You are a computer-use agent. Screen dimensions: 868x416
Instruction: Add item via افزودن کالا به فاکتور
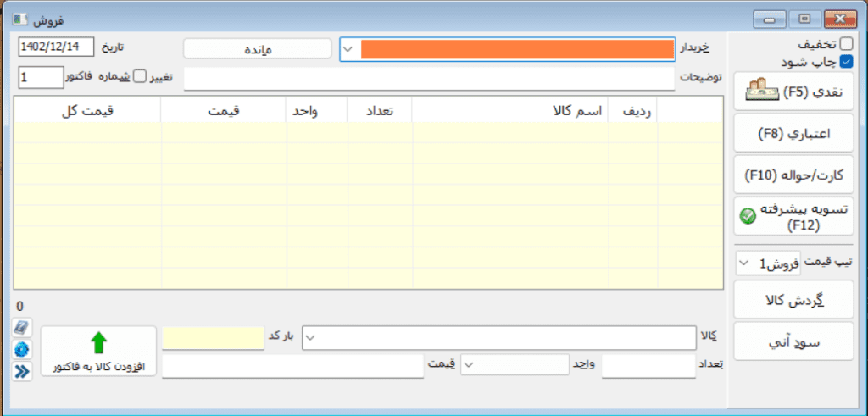tap(98, 351)
